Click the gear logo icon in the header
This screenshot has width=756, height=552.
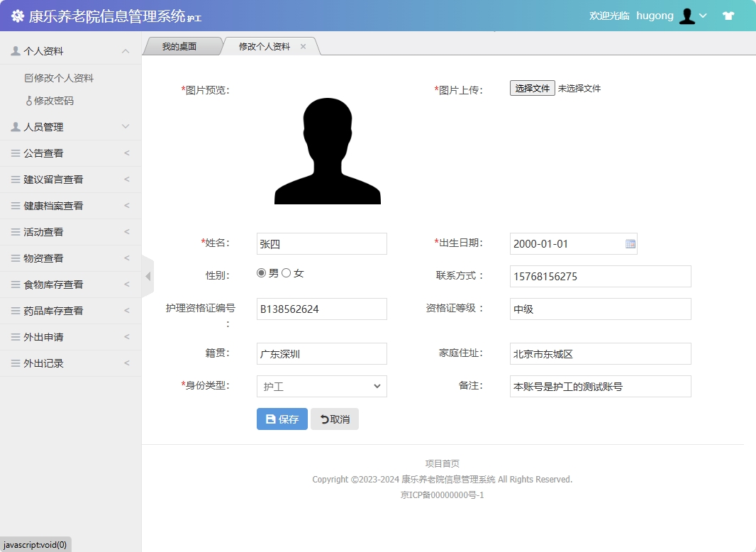(x=18, y=16)
